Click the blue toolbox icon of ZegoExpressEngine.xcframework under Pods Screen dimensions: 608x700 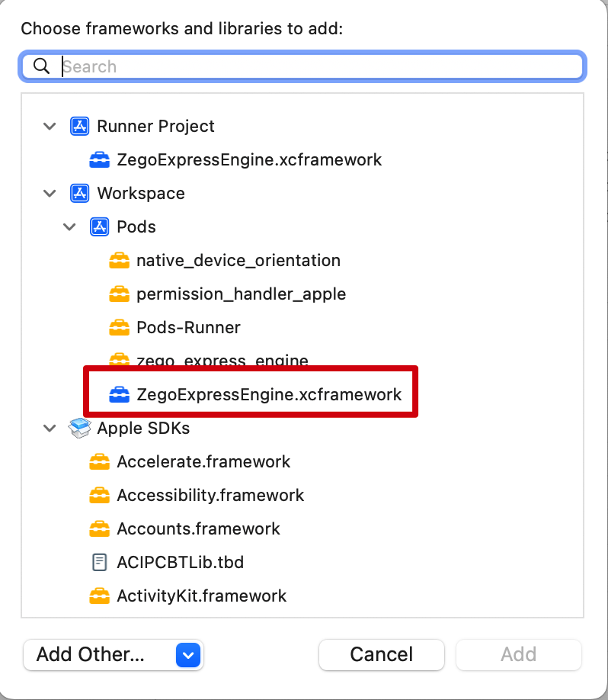(x=119, y=395)
